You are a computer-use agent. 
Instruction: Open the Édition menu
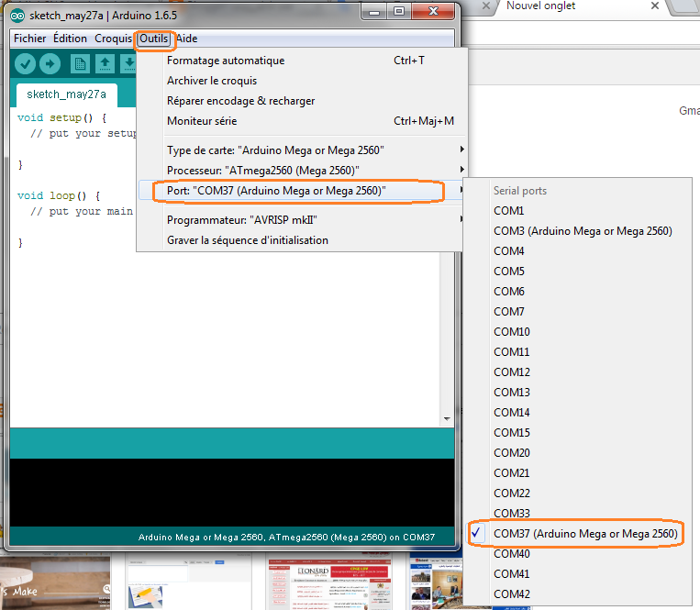click(70, 39)
